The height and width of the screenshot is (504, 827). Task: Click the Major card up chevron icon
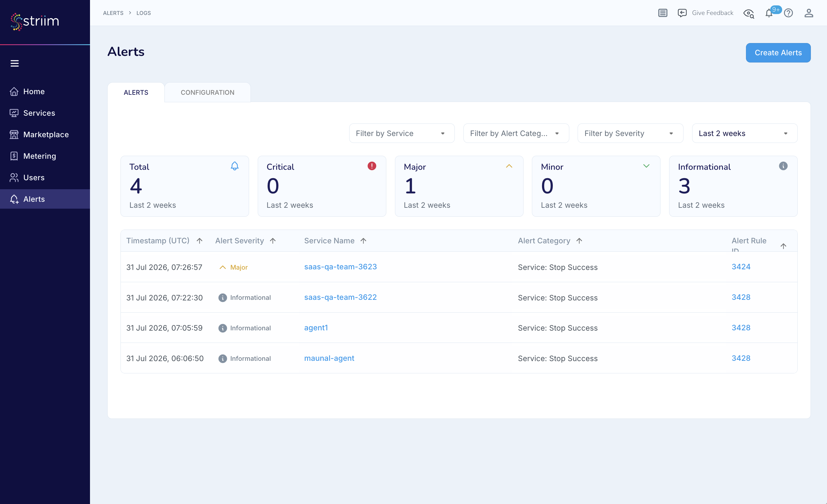(509, 166)
